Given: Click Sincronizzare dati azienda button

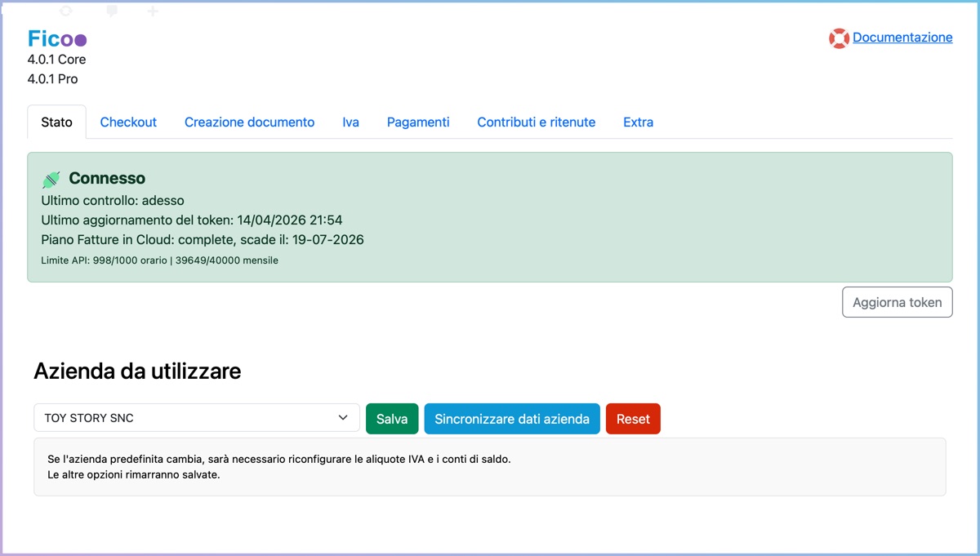Looking at the screenshot, I should (x=512, y=419).
